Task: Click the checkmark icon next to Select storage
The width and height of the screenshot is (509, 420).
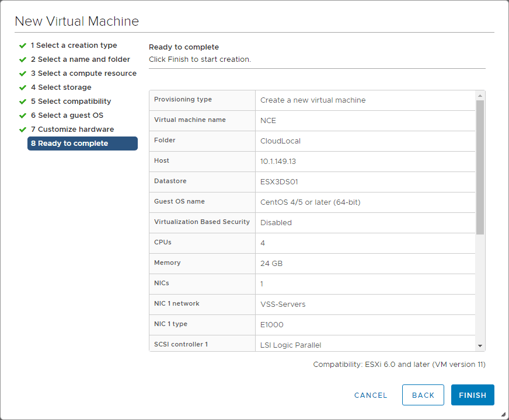Action: coord(23,87)
